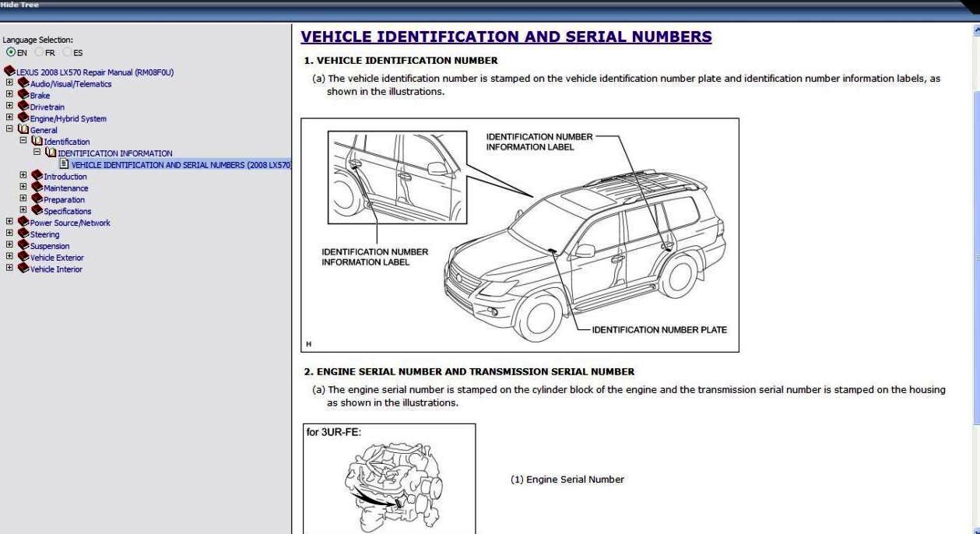Collapse the IDENTIFICATION INFORMATION node

[x=37, y=153]
